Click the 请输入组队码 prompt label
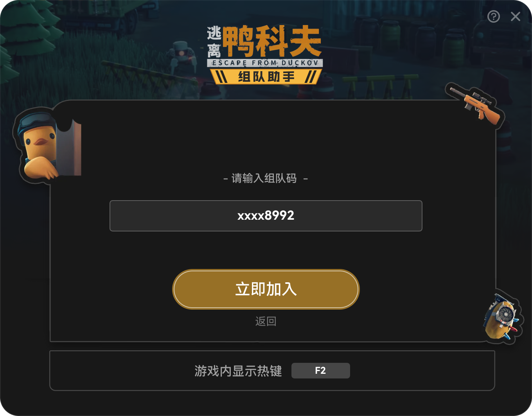The image size is (532, 416). point(266,179)
